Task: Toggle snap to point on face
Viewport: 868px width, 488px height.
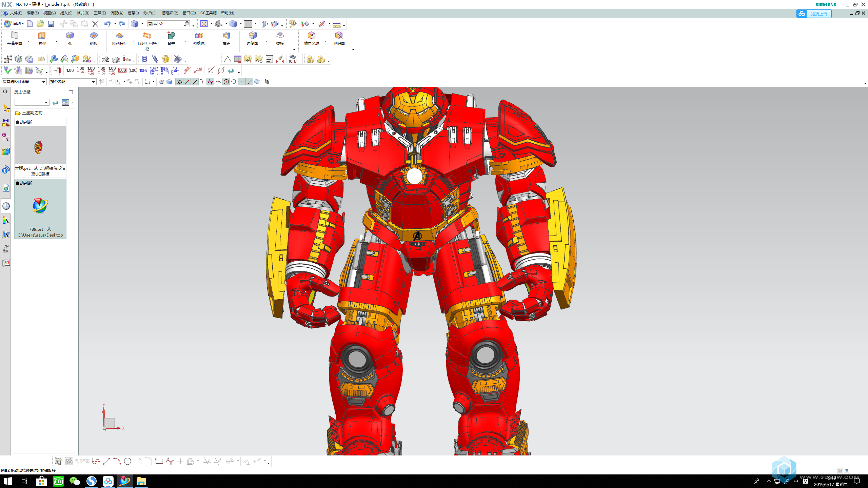Action: click(257, 82)
